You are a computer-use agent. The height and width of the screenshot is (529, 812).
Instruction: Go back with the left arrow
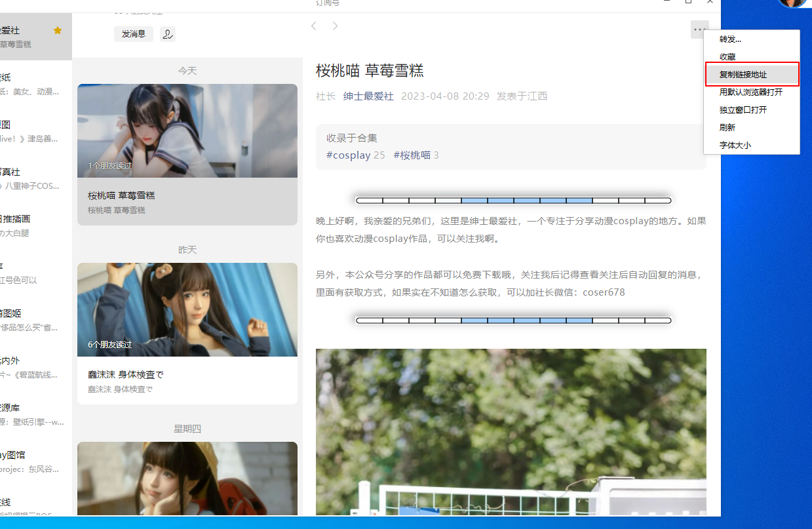(314, 26)
